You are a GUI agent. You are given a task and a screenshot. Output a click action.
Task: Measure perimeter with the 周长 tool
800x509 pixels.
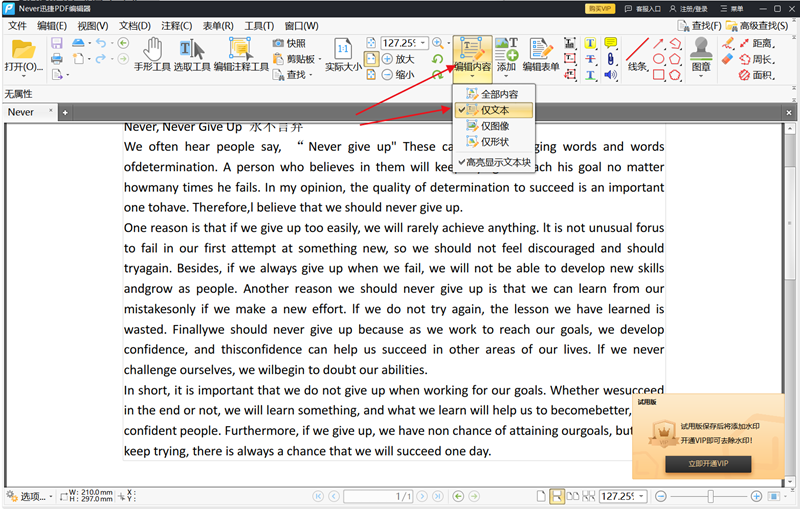pyautogui.click(x=757, y=59)
